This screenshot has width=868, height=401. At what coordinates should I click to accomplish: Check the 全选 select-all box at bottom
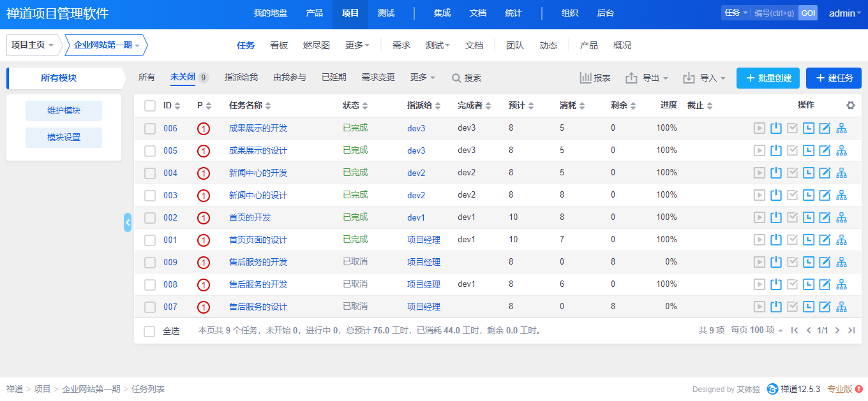149,331
